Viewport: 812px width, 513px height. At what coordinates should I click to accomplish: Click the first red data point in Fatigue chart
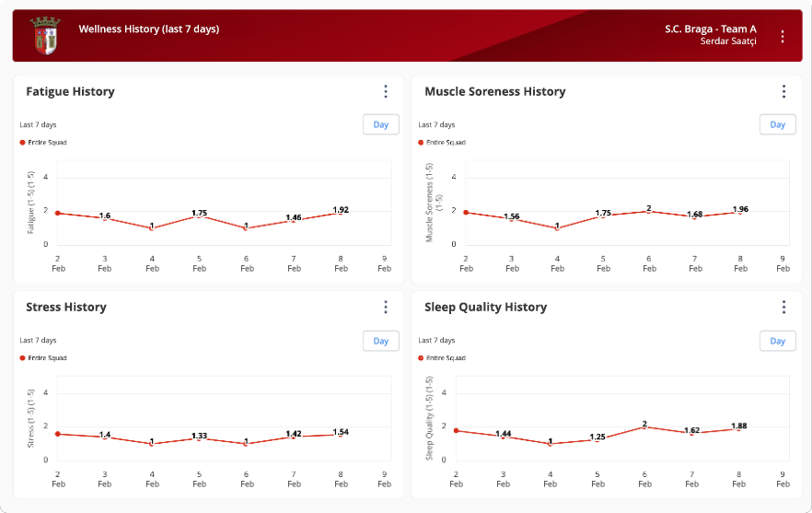click(x=57, y=213)
